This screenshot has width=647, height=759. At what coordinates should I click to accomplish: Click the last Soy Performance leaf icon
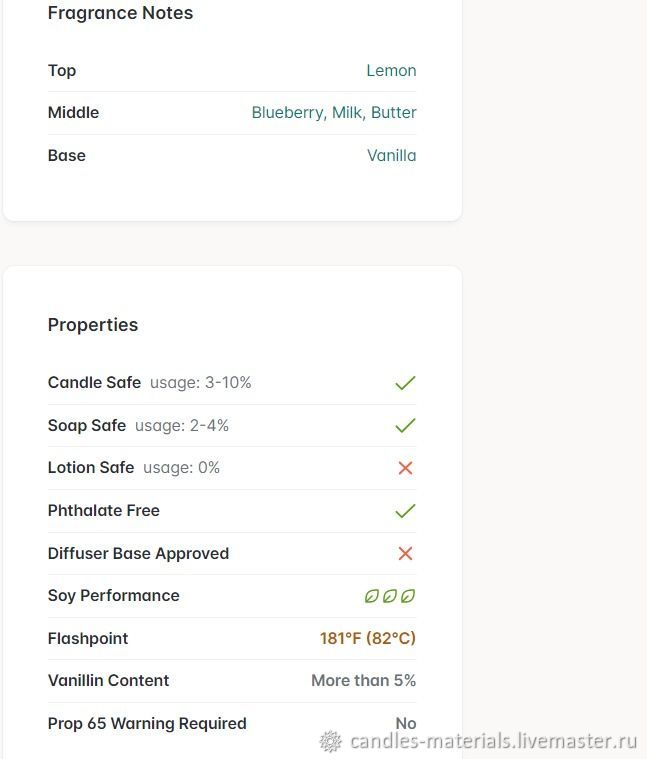coord(408,596)
